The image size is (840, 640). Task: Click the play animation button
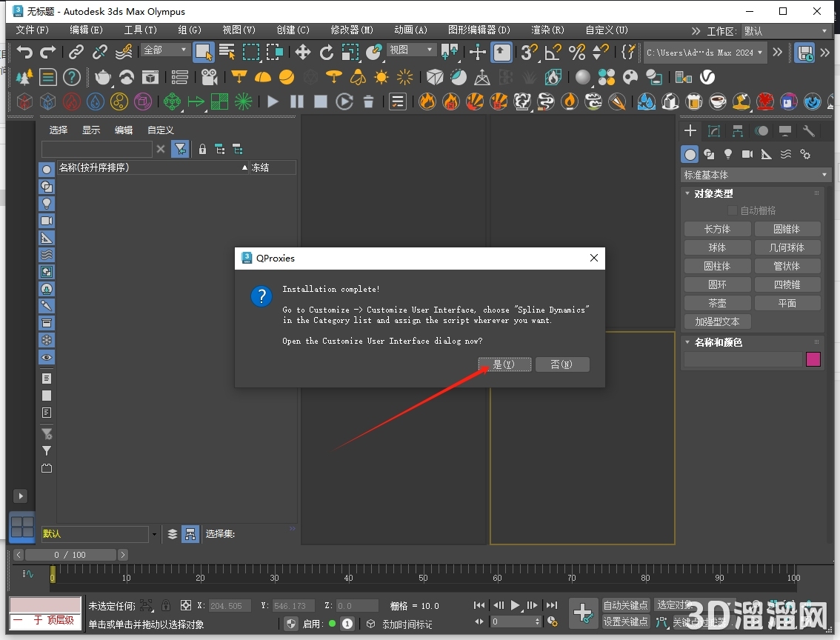point(515,605)
